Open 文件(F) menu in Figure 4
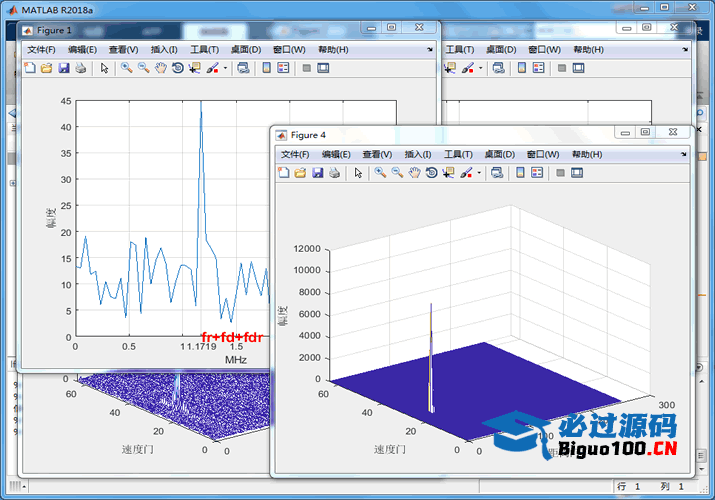This screenshot has height=500, width=715. coord(295,155)
